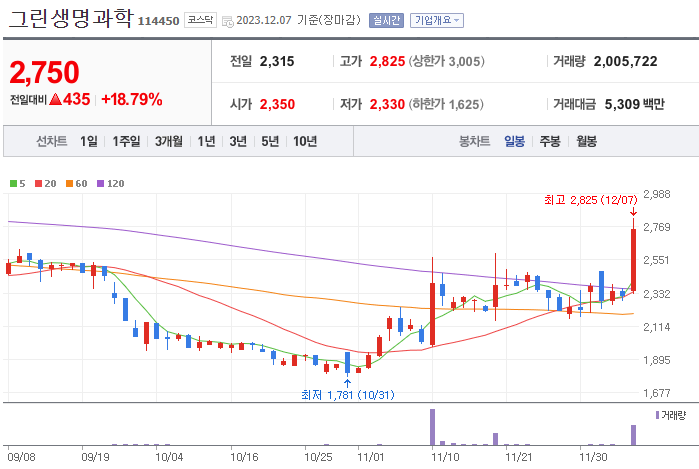Click the 09/08 date axis label

click(x=21, y=457)
